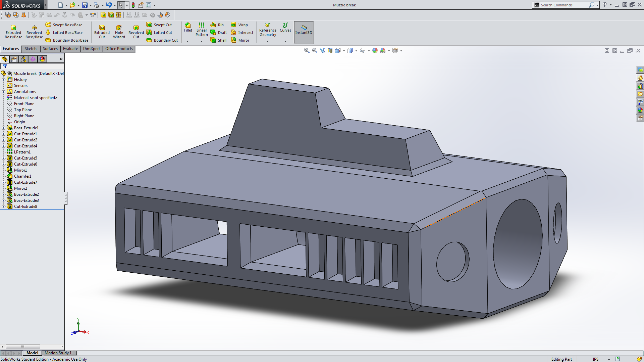Open SolidWorks Resources home icon
The image size is (644, 362).
[x=640, y=78]
